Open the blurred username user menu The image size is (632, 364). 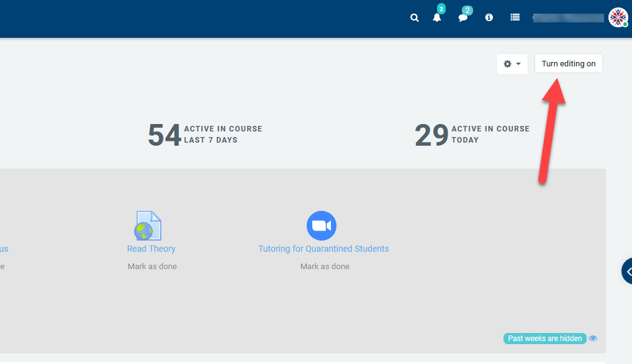pyautogui.click(x=568, y=18)
